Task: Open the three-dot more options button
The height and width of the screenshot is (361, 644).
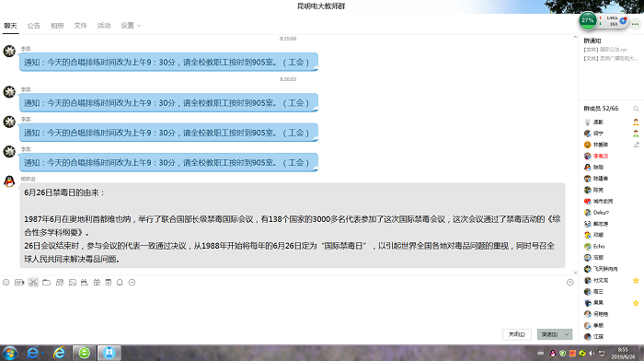Action: pyautogui.click(x=636, y=24)
